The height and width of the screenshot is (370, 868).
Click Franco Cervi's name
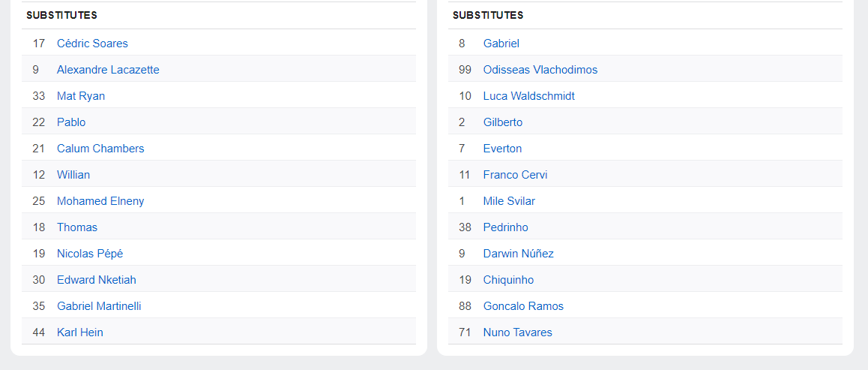click(515, 175)
